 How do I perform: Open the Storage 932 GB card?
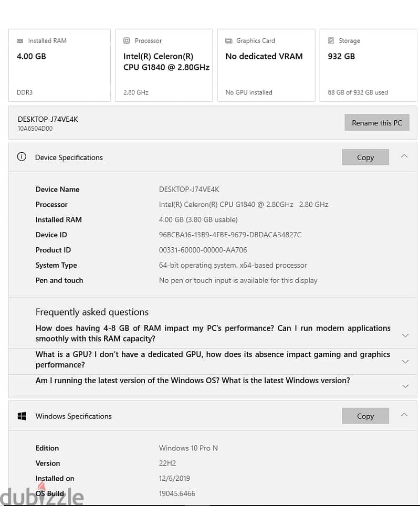point(369,66)
